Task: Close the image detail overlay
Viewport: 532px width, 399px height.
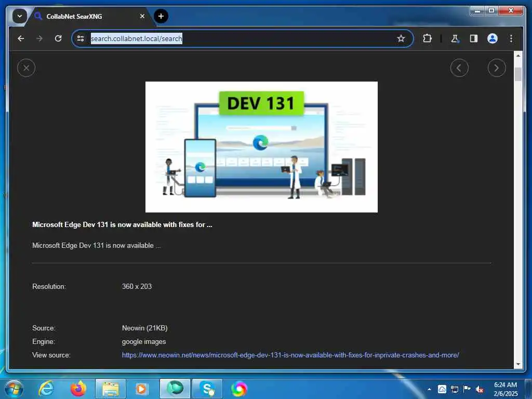Action: (26, 68)
